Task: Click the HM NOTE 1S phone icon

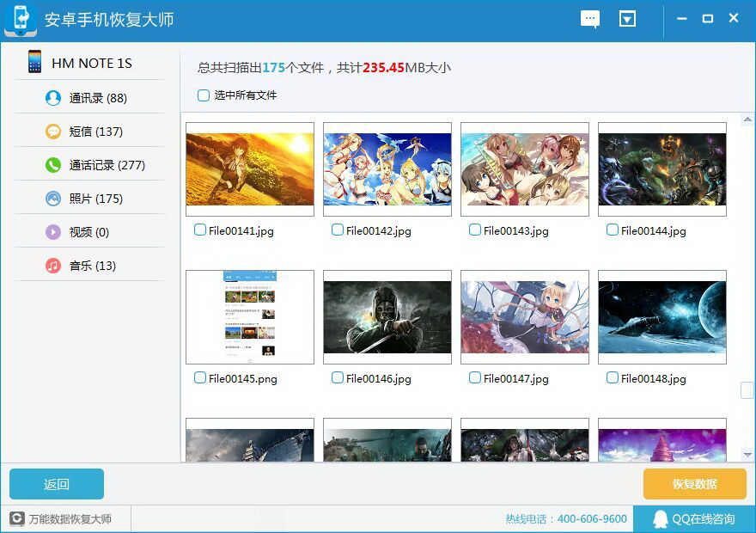Action: [34, 62]
